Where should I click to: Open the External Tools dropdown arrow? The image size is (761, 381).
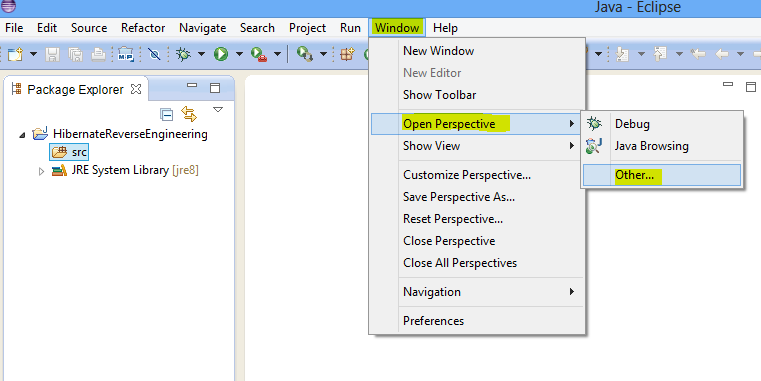pos(277,54)
